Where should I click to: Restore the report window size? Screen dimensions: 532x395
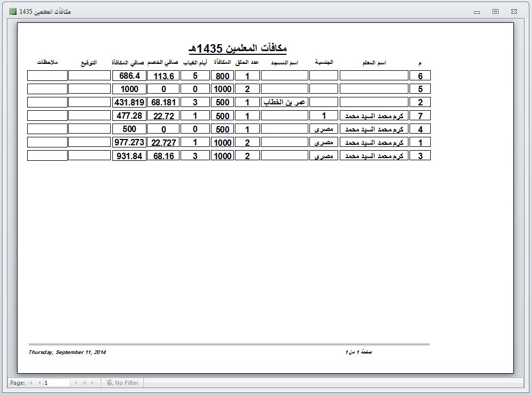495,12
